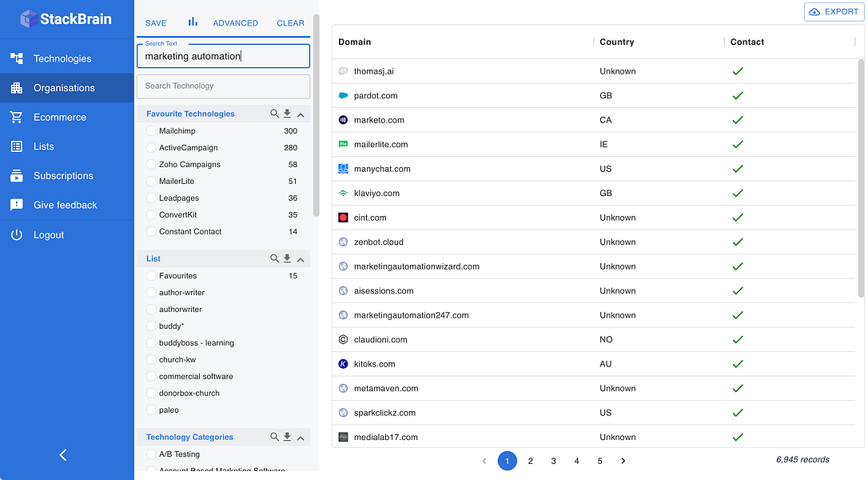This screenshot has height=480, width=868.
Task: Click the EXPORT button
Action: pyautogui.click(x=834, y=12)
